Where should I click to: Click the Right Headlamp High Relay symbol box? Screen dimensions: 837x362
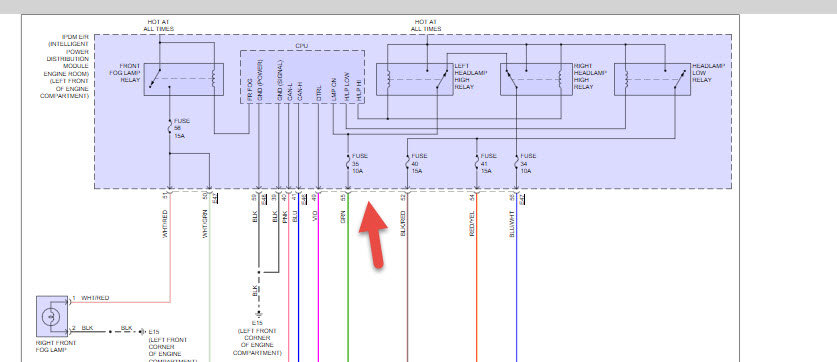(536, 80)
